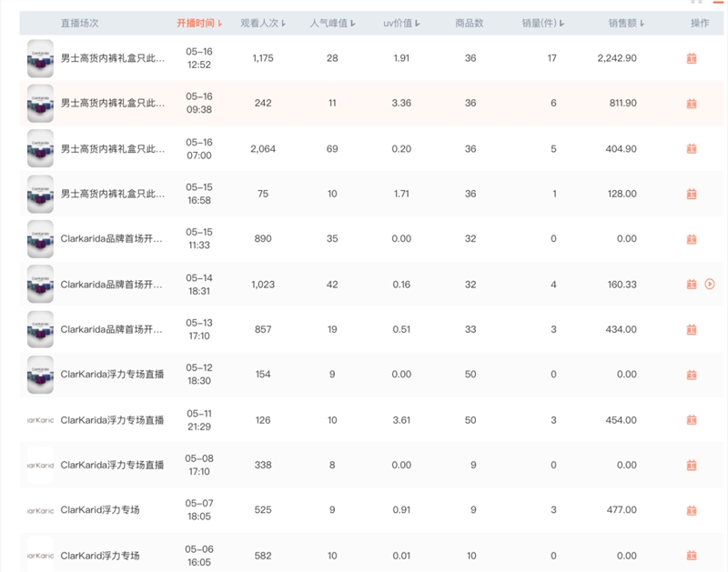
Task: Open thumbnail of 05-15 11:33 stream
Action: pyautogui.click(x=40, y=239)
